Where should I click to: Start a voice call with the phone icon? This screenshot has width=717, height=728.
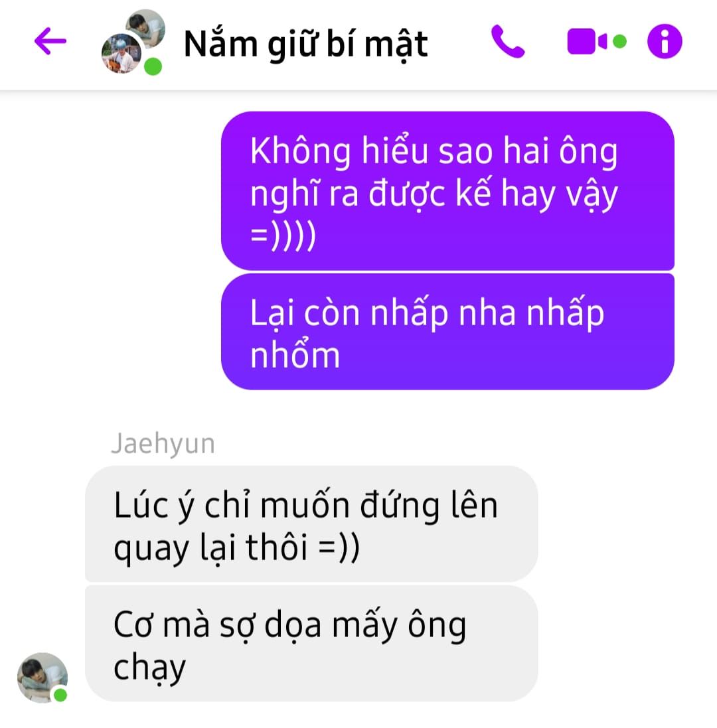508,41
